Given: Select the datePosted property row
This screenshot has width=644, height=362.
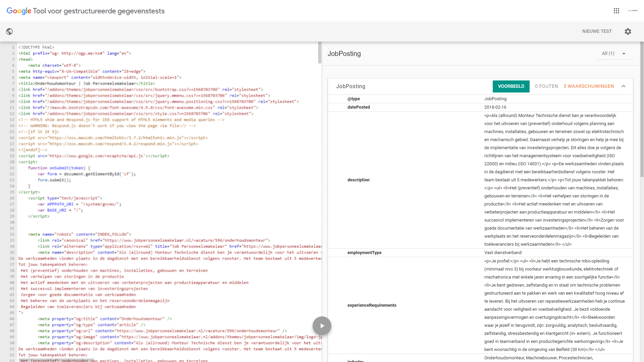Looking at the screenshot, I should (480, 107).
